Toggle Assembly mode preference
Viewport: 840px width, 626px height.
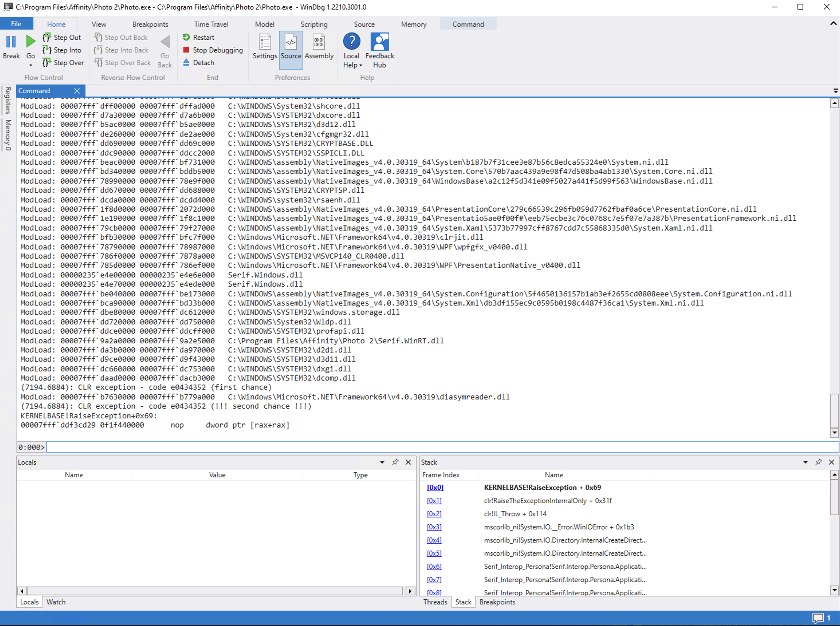[x=319, y=42]
